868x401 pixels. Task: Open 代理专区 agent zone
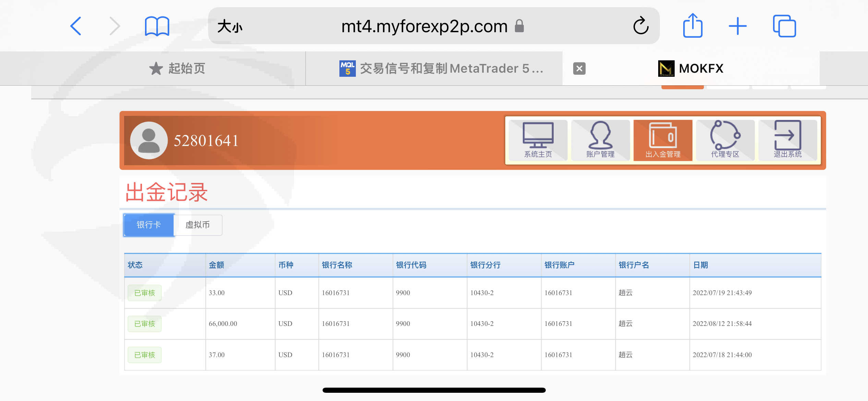[725, 140]
